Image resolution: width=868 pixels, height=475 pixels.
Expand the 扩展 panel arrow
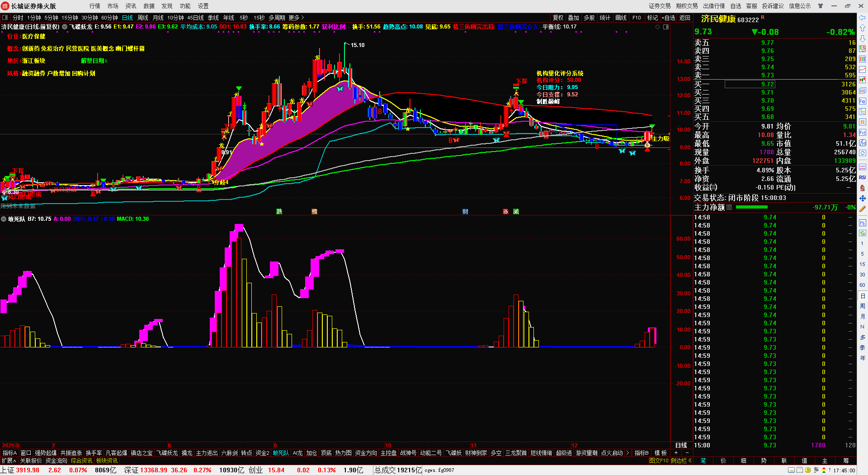coord(9,461)
